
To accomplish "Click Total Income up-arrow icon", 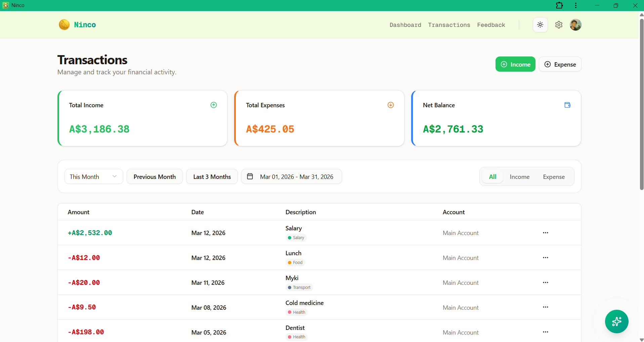I will coord(214,105).
